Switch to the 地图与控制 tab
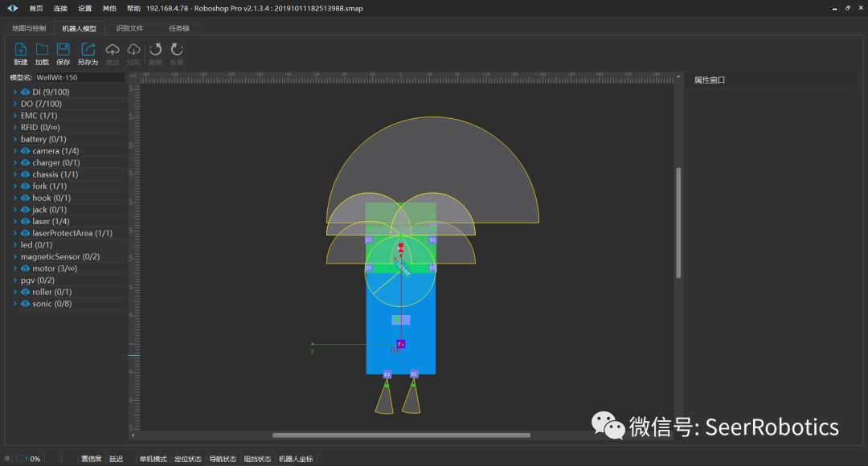The width and height of the screenshot is (868, 466). click(x=29, y=28)
